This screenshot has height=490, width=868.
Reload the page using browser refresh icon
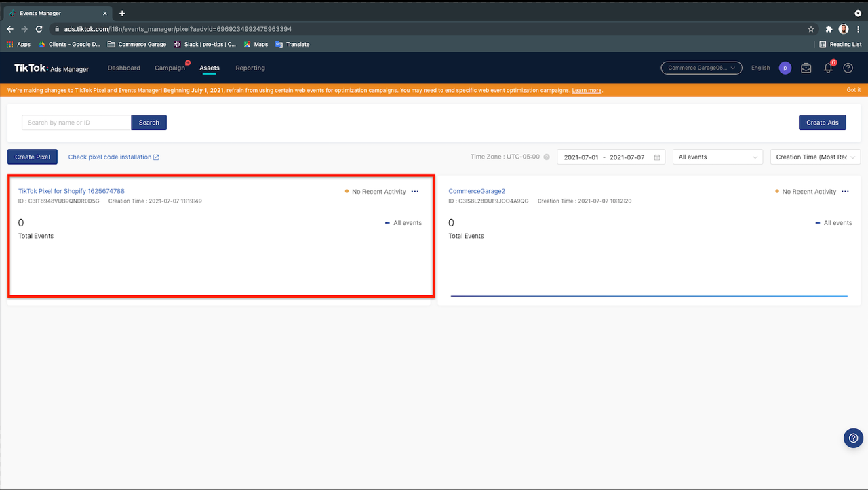click(x=39, y=29)
